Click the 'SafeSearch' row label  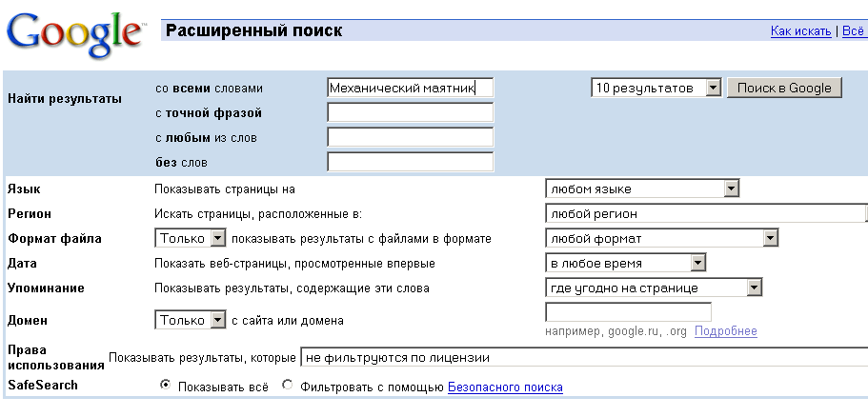pos(43,385)
